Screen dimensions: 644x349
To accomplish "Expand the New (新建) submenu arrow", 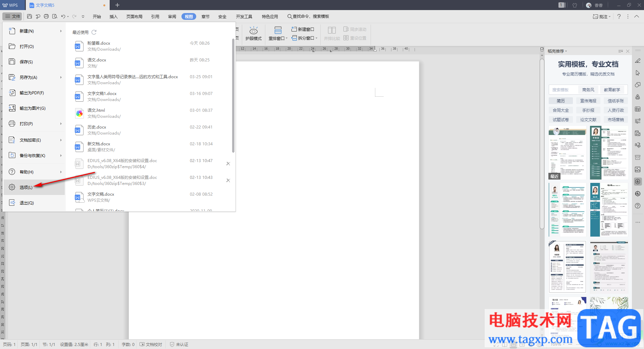I will tap(61, 31).
